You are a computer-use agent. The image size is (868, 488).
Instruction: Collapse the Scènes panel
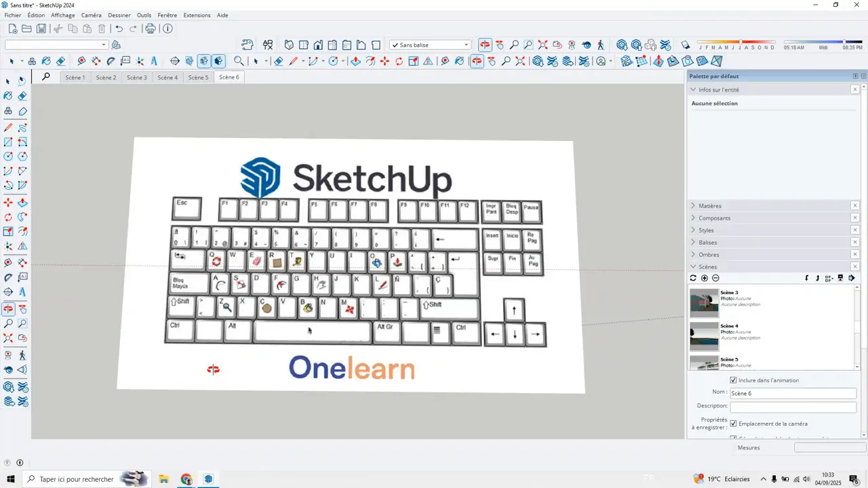[x=692, y=266]
